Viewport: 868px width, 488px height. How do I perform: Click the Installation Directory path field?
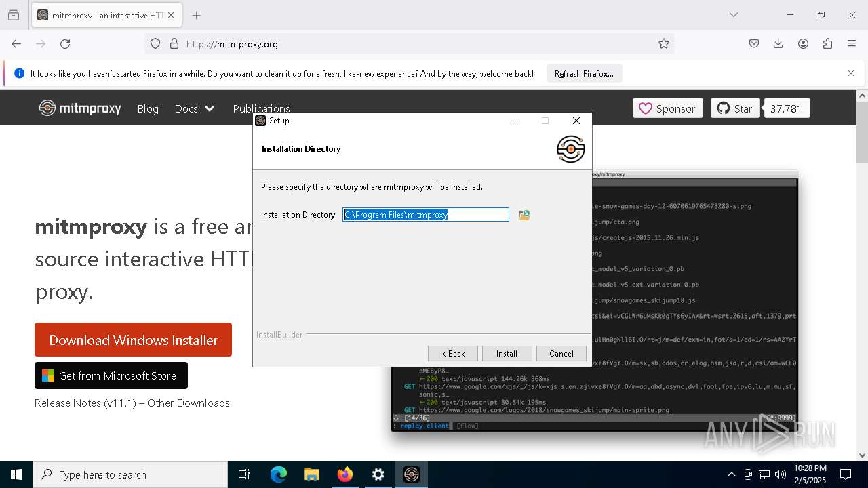(x=426, y=215)
